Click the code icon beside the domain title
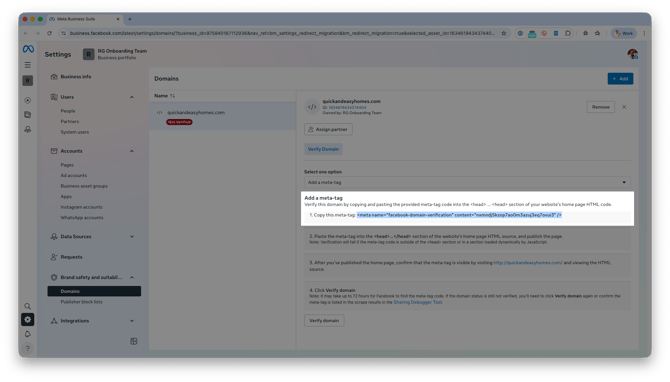 [x=312, y=107]
